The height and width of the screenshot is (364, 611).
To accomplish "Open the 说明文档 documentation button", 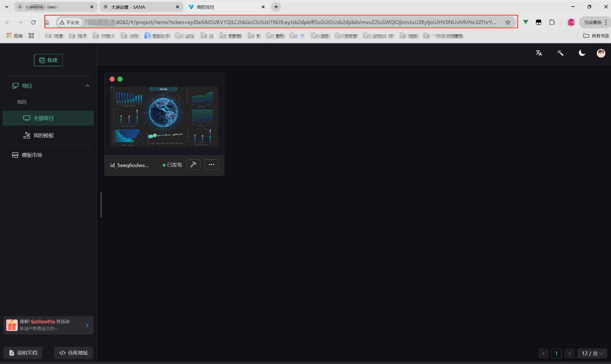I will click(x=23, y=353).
